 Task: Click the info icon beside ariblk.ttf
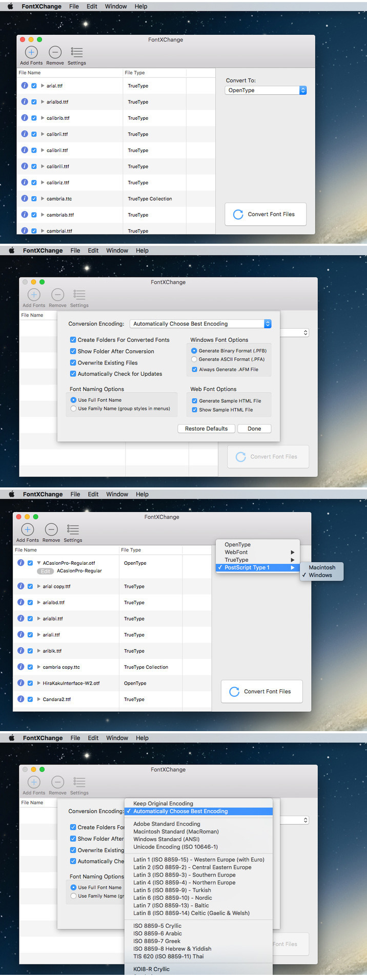(x=21, y=651)
